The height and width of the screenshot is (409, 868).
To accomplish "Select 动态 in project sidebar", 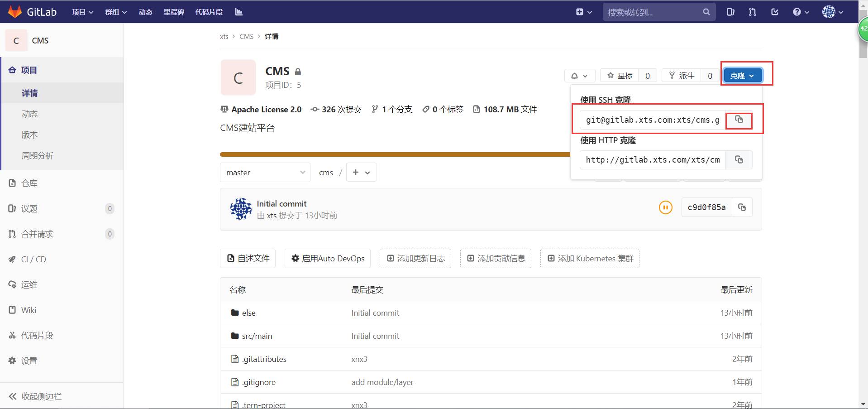I will pos(62,114).
